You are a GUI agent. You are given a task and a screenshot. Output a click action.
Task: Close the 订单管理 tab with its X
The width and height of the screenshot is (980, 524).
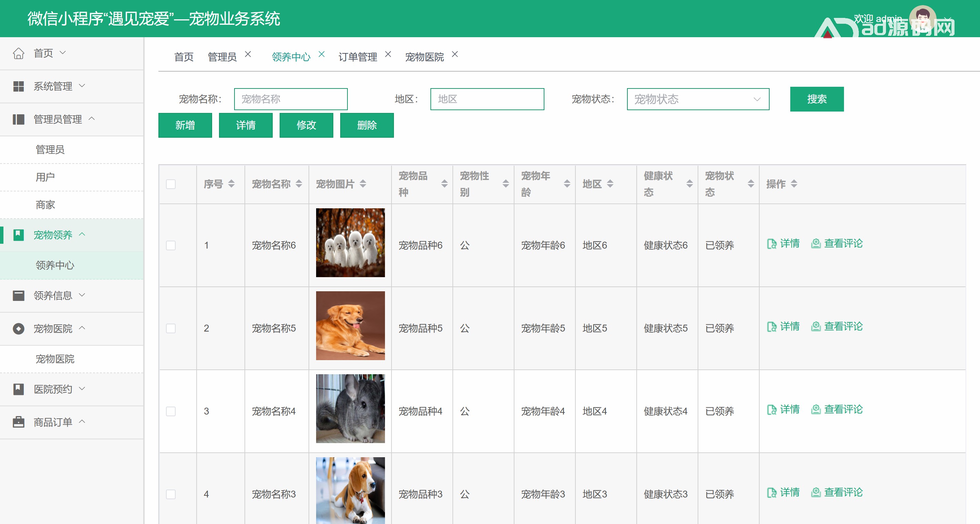tap(388, 54)
